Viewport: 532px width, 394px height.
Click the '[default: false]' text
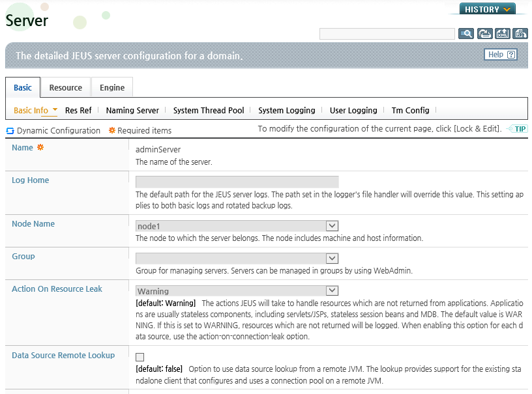[159, 369]
